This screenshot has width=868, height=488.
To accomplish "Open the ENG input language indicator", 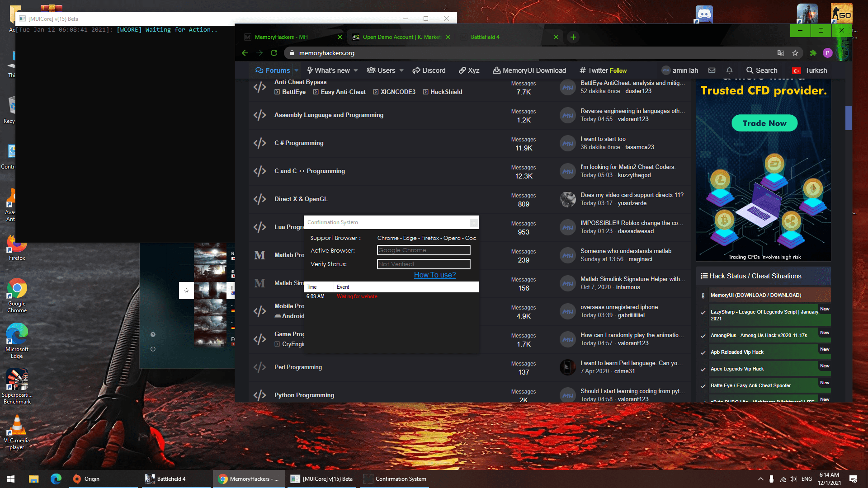I will click(x=807, y=479).
